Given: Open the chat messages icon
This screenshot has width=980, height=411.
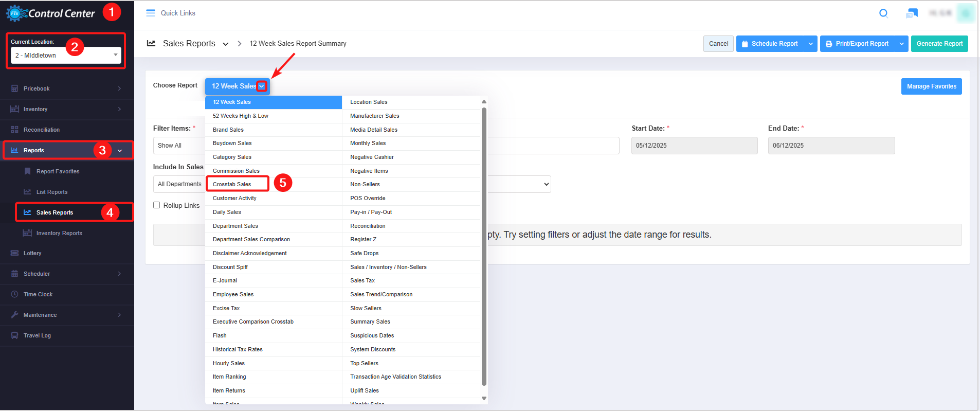Looking at the screenshot, I should pos(912,13).
